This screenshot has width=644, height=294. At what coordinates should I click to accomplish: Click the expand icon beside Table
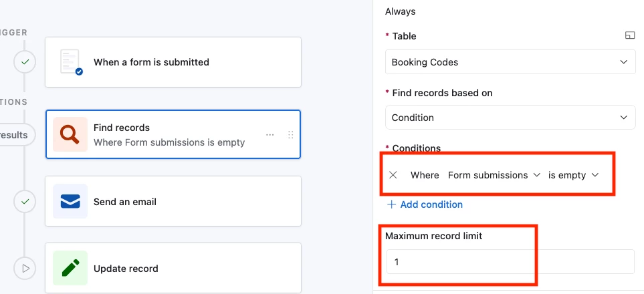[x=629, y=36]
